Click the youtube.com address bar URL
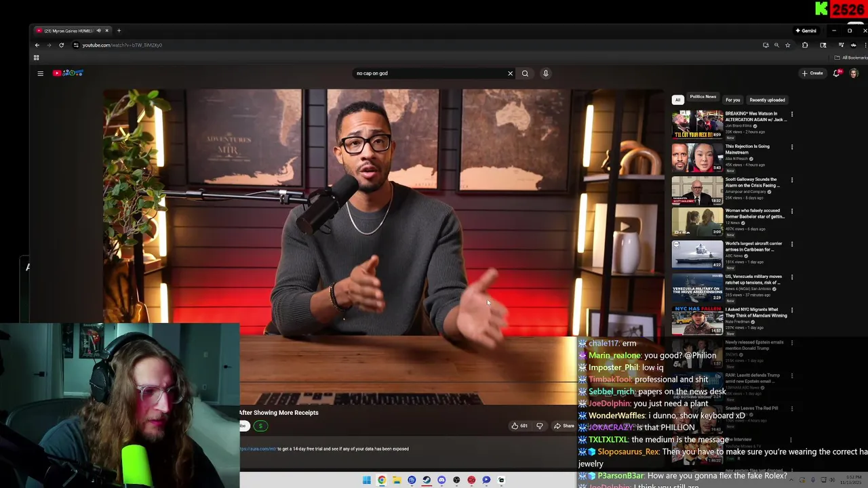Screen dimensions: 868x488 (122, 45)
